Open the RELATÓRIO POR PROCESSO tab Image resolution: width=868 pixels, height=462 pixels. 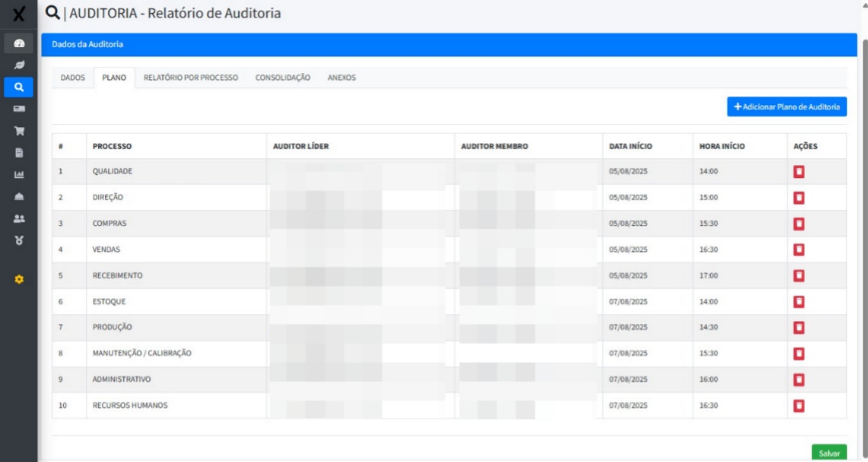(191, 78)
